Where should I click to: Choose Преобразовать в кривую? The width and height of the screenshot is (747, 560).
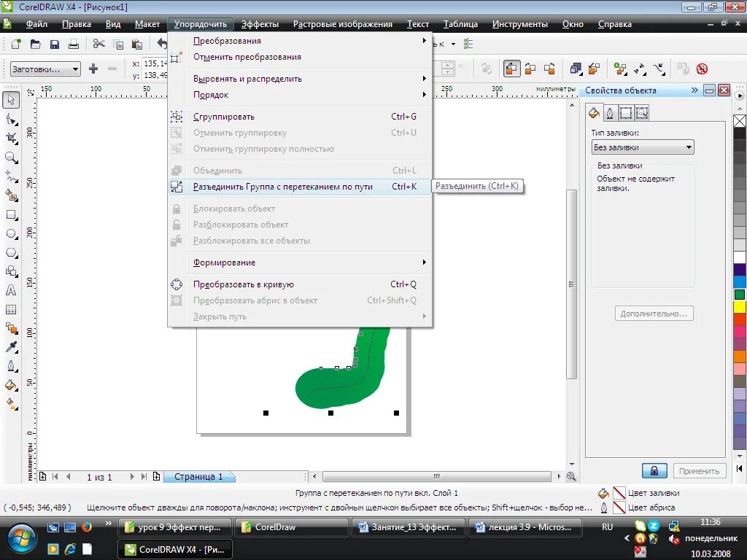pos(300,284)
